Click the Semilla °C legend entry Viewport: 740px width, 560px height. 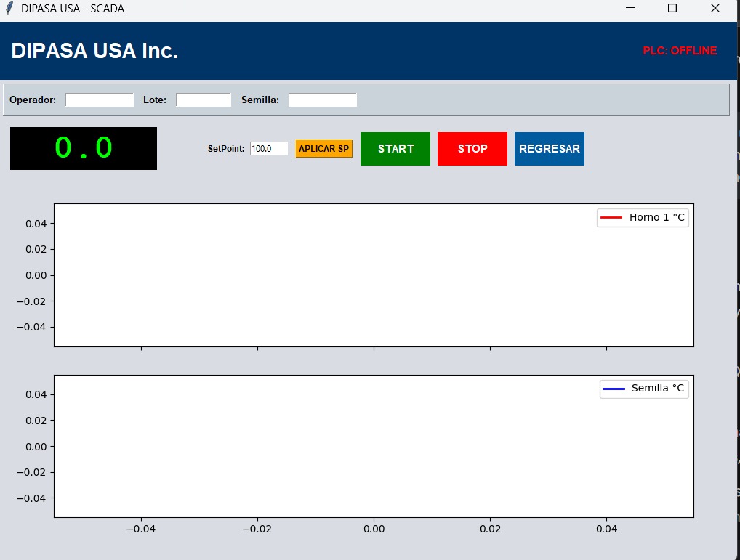pos(644,389)
